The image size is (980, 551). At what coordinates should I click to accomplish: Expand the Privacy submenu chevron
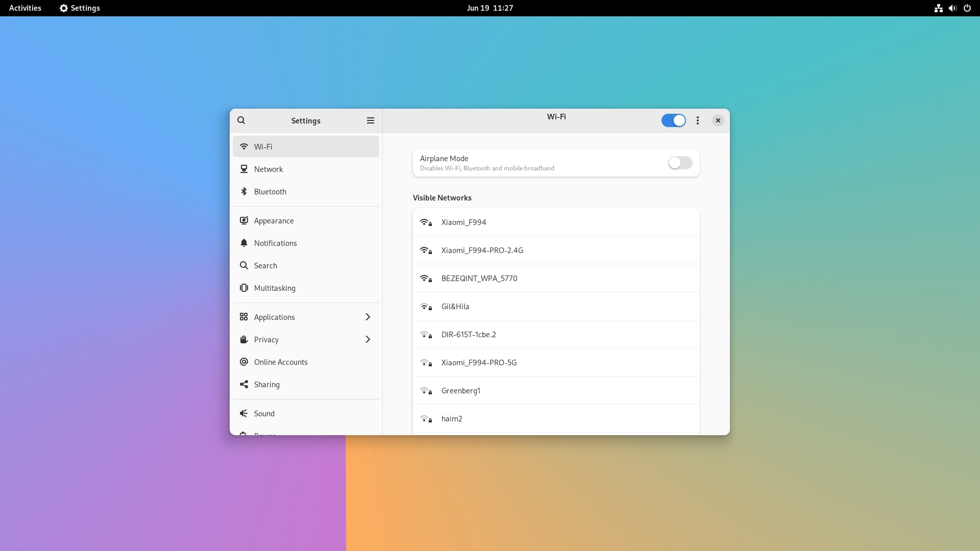367,340
